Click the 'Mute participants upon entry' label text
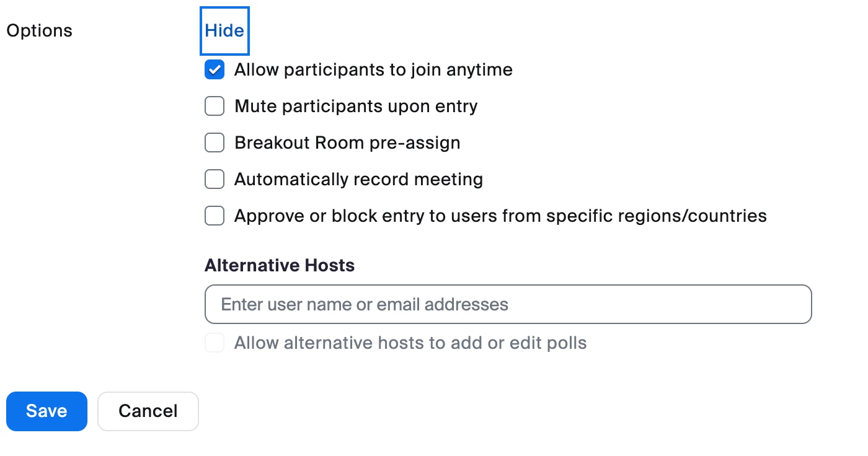Viewport: 868px width, 456px height. point(356,107)
